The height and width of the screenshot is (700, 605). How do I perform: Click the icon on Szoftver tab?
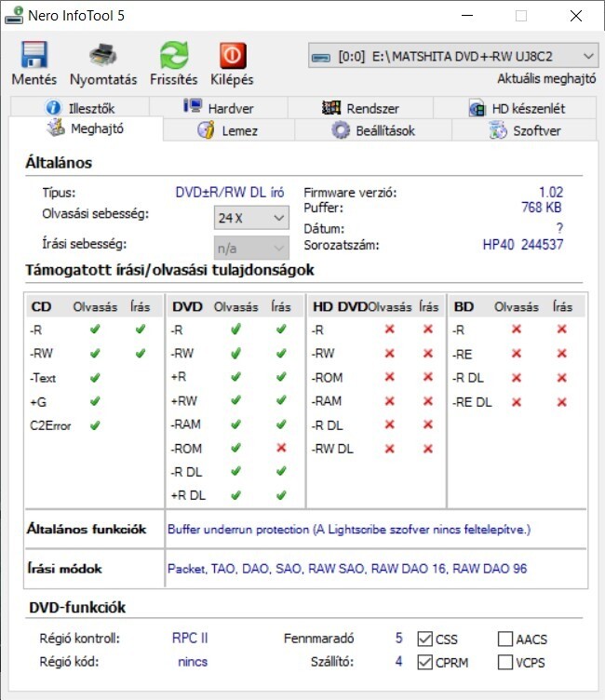tap(498, 130)
